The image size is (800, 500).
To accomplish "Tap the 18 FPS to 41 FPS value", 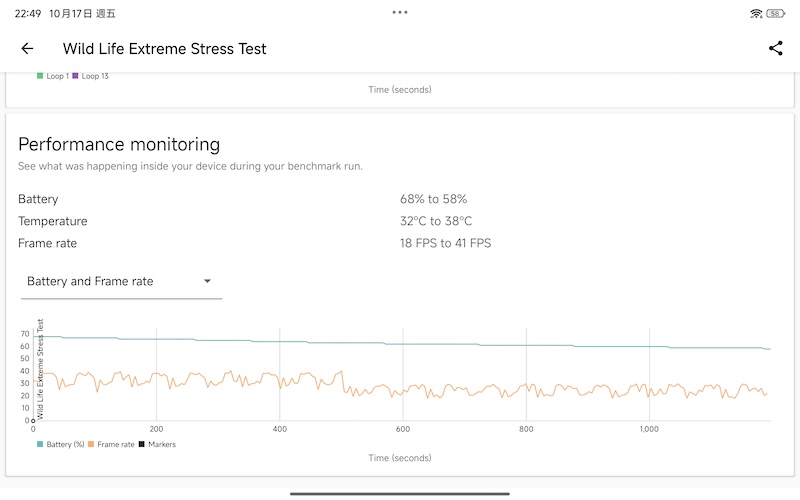I will 445,243.
